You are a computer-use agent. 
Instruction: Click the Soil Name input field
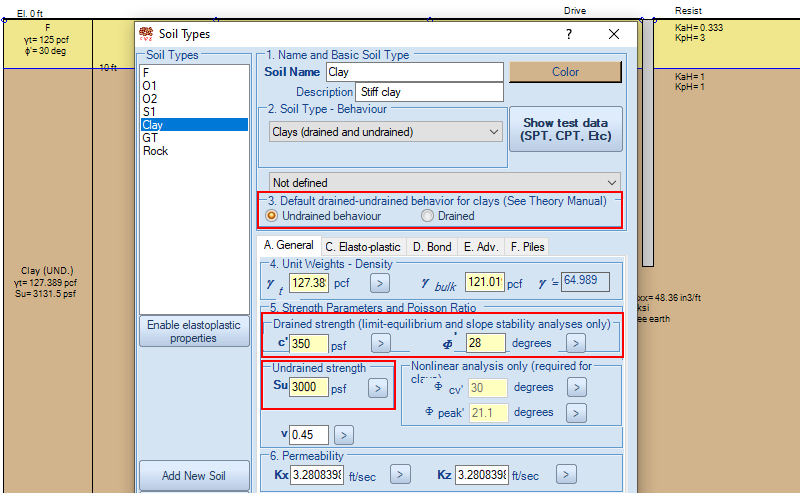[414, 72]
